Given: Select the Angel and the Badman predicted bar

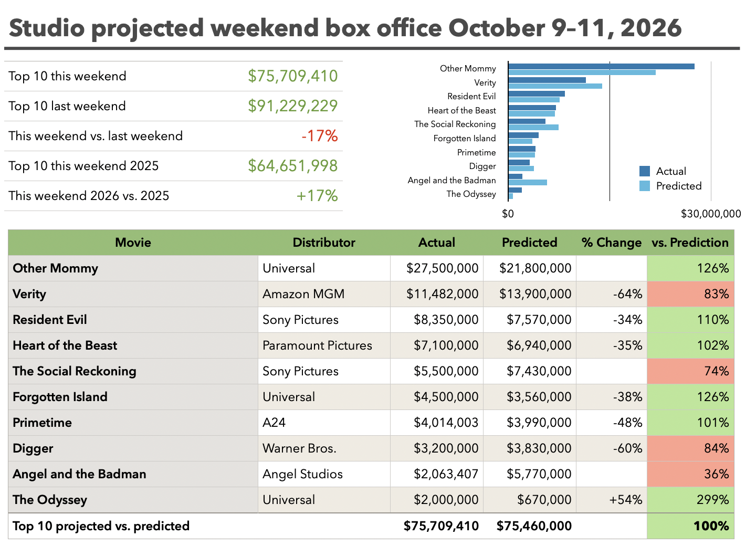Looking at the screenshot, I should (528, 183).
